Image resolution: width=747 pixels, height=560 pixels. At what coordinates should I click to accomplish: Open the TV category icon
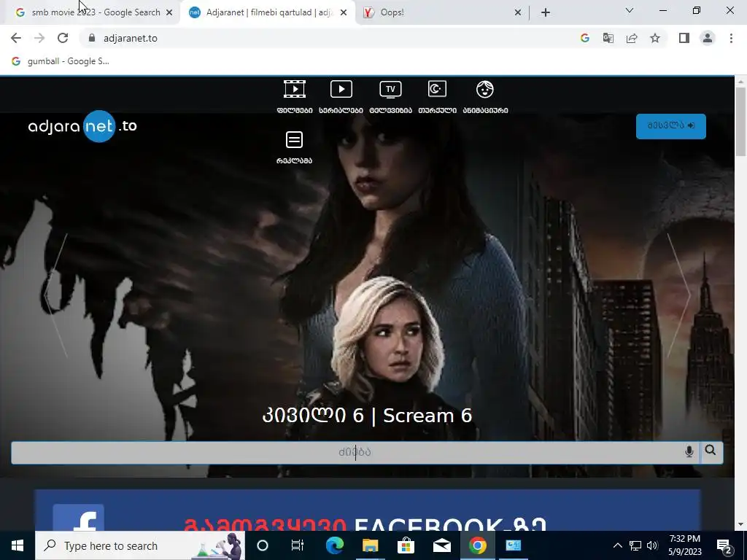[x=391, y=90]
